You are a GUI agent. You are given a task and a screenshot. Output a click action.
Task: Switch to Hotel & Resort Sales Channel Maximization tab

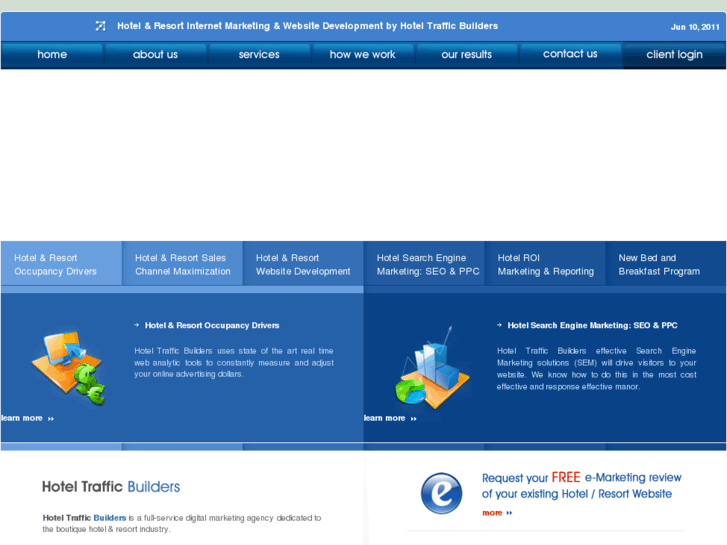[x=182, y=264]
